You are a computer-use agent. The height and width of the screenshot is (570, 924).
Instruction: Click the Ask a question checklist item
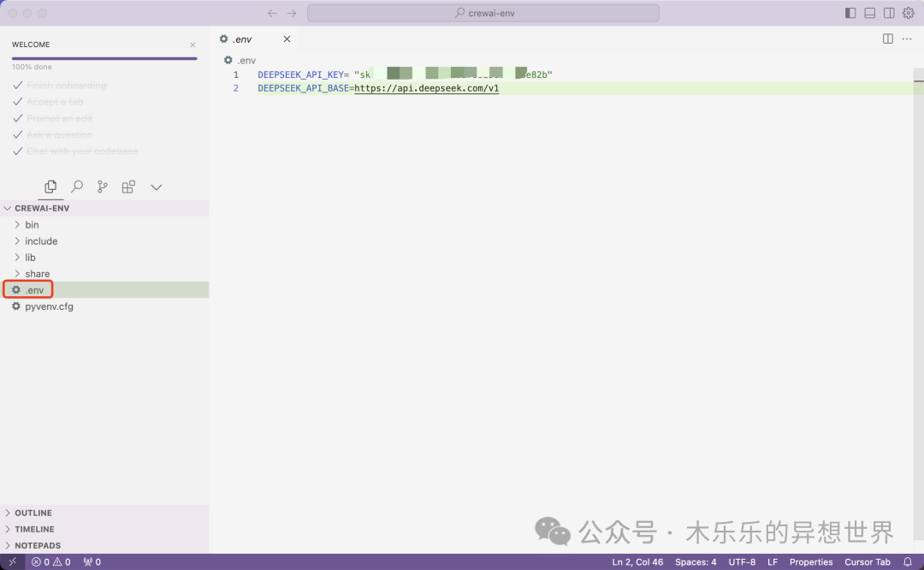[60, 135]
